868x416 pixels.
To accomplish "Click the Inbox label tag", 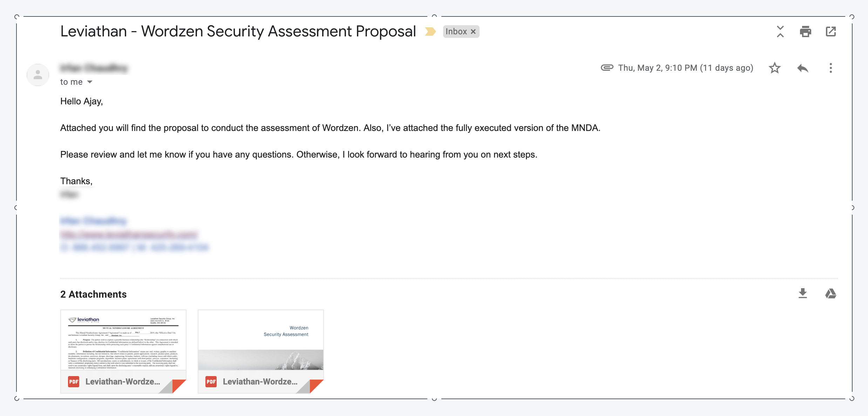I will (456, 32).
